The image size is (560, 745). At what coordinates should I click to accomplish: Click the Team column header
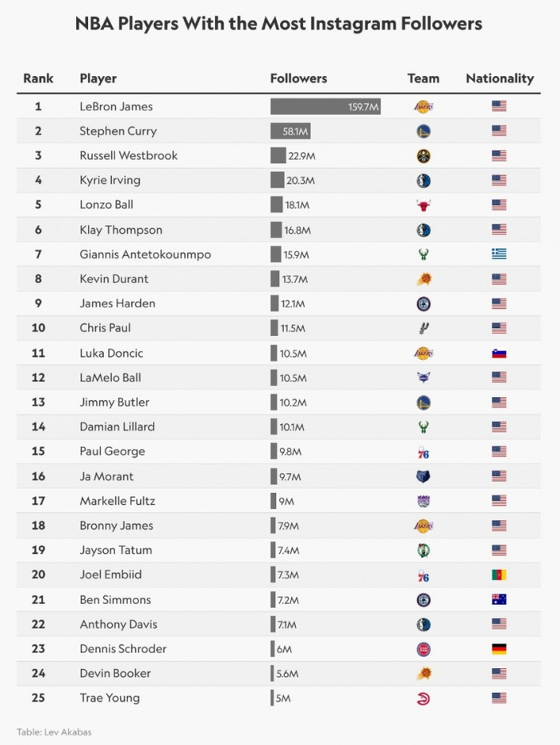coord(423,78)
